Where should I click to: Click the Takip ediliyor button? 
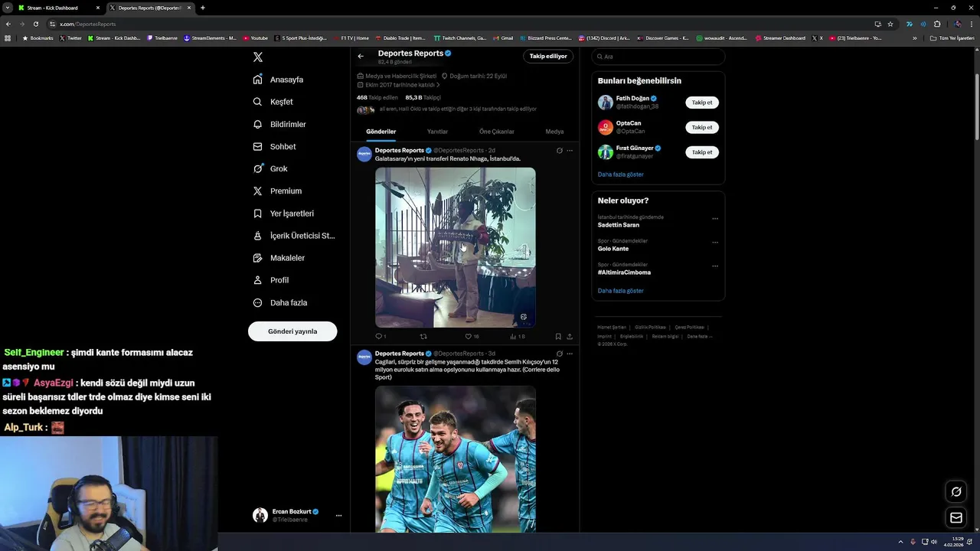tap(548, 56)
